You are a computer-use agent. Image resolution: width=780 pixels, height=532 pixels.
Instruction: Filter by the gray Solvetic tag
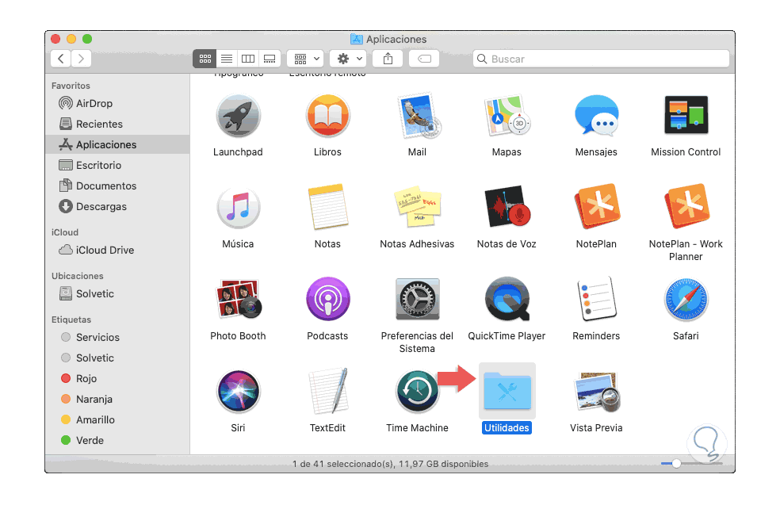tap(117, 358)
